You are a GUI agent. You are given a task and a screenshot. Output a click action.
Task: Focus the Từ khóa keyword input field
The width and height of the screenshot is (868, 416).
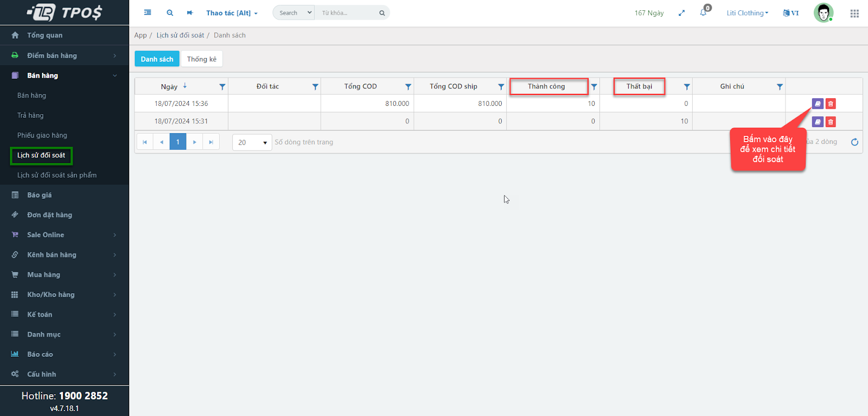coord(346,12)
